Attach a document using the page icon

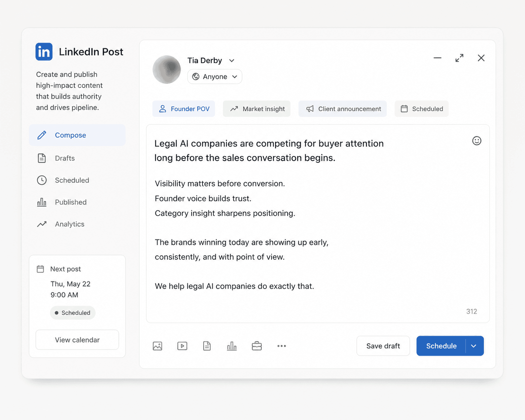(207, 346)
